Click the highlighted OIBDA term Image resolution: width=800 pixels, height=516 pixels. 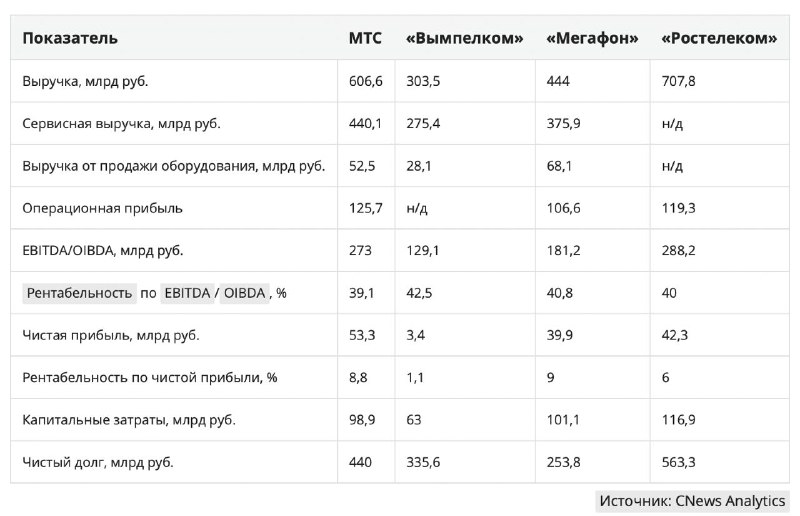[x=244, y=293]
